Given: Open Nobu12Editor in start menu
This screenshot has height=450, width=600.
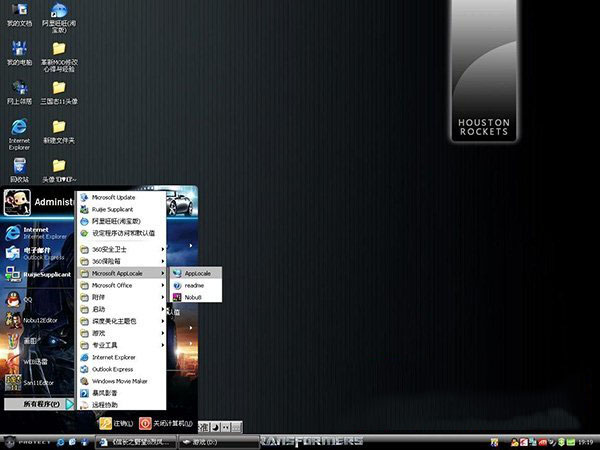Looking at the screenshot, I should [x=38, y=320].
